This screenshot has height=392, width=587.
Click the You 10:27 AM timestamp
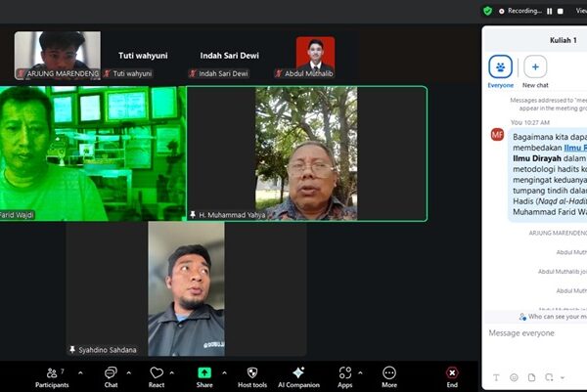pyautogui.click(x=529, y=122)
